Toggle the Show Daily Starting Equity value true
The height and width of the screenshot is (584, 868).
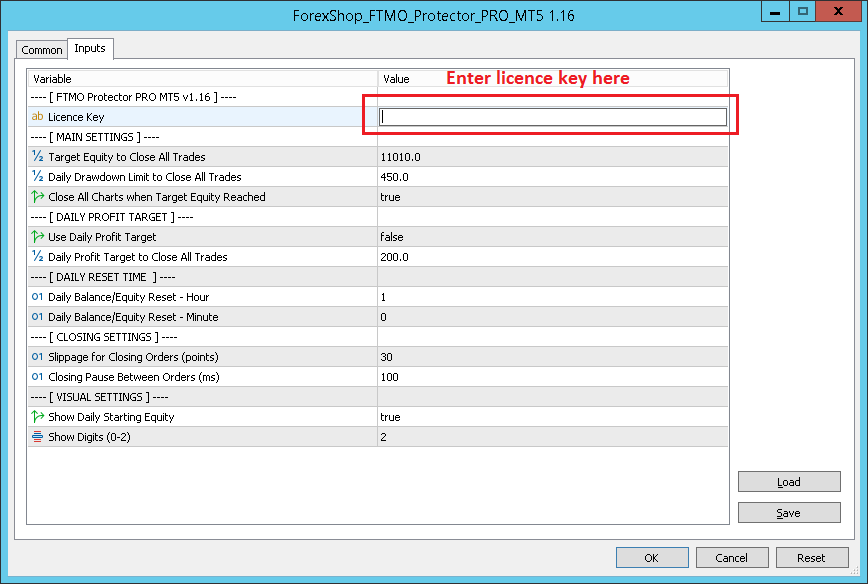click(390, 417)
